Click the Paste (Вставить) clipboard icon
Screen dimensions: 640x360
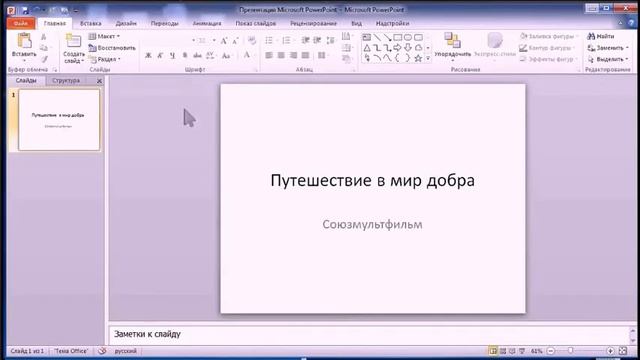point(24,41)
